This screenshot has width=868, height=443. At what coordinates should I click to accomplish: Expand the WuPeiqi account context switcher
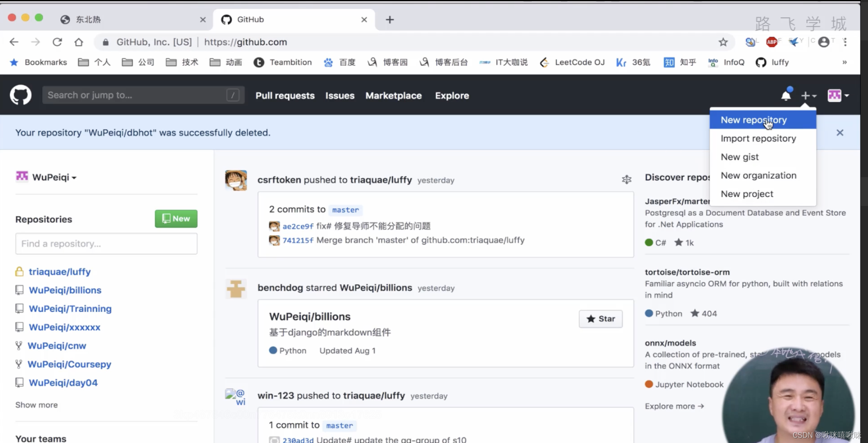[46, 177]
